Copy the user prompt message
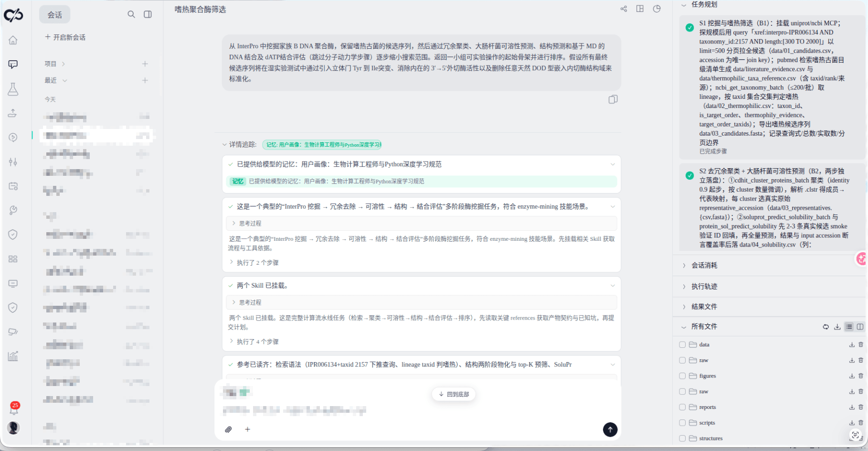This screenshot has height=451, width=868. (x=613, y=99)
